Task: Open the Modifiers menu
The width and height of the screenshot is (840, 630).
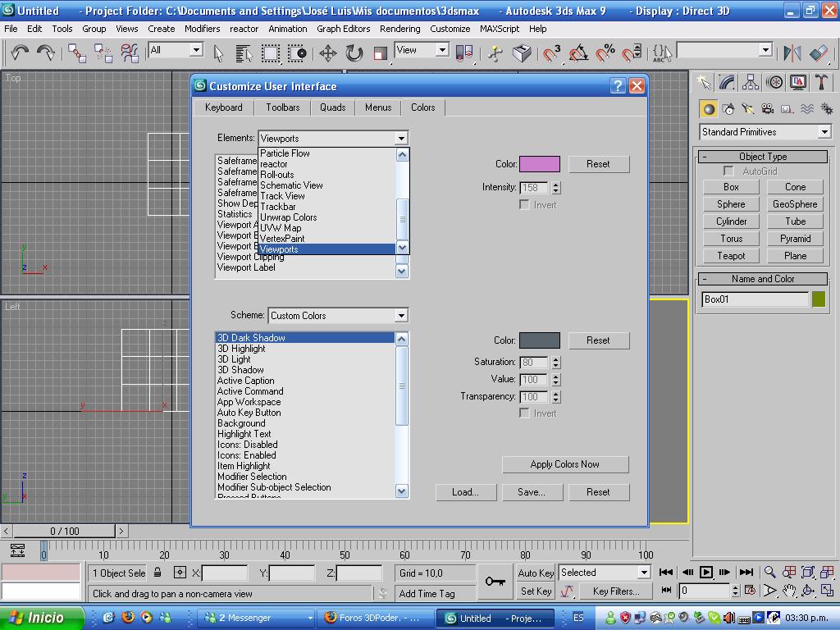Action: (202, 29)
